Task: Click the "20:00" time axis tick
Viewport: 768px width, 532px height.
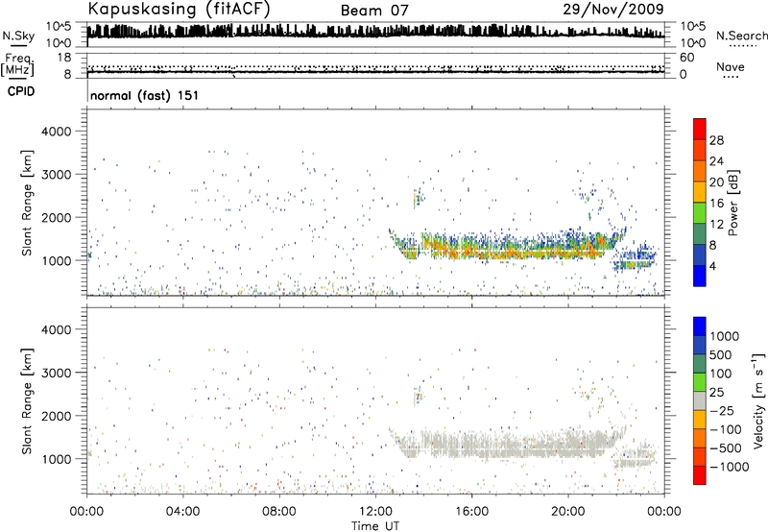Action: 568,512
